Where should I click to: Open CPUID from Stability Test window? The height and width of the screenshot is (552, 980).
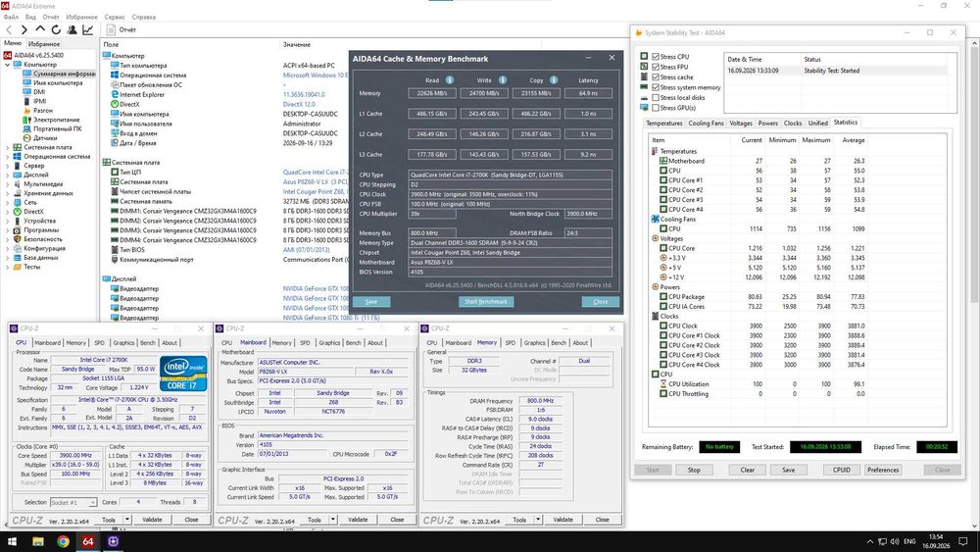click(x=841, y=470)
